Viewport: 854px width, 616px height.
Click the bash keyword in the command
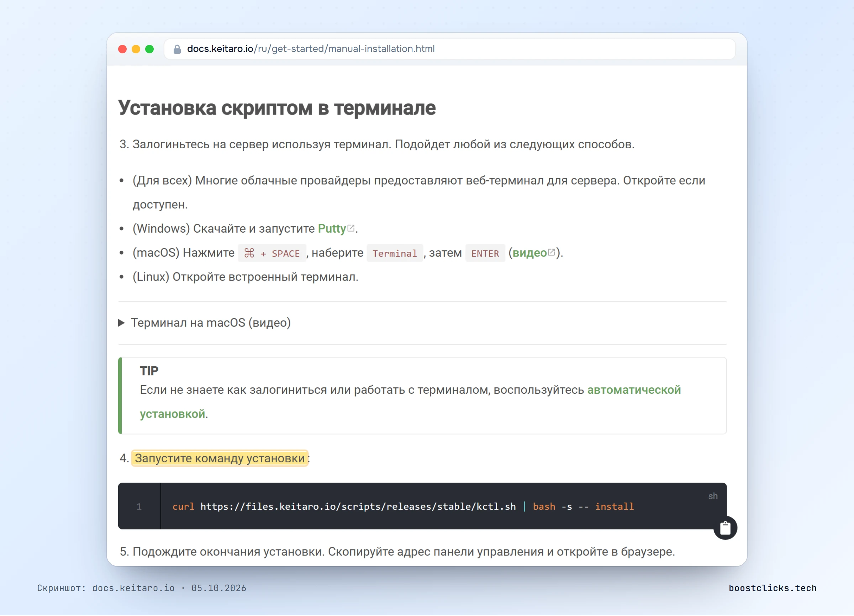[544, 507]
